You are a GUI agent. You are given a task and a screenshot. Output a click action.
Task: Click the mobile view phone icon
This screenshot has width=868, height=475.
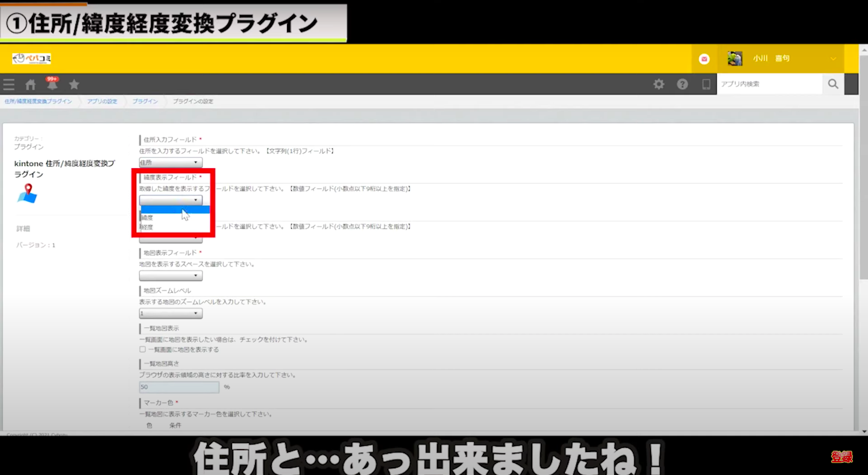pos(706,84)
